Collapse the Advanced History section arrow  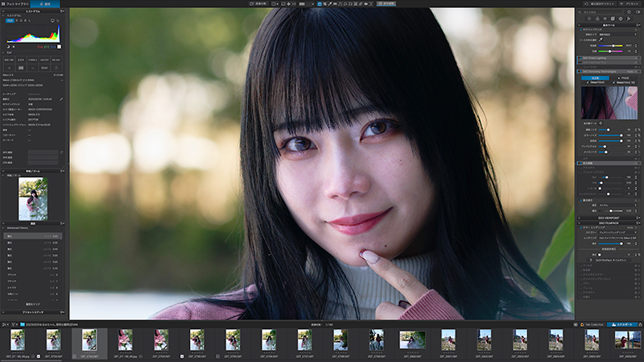coord(3,228)
